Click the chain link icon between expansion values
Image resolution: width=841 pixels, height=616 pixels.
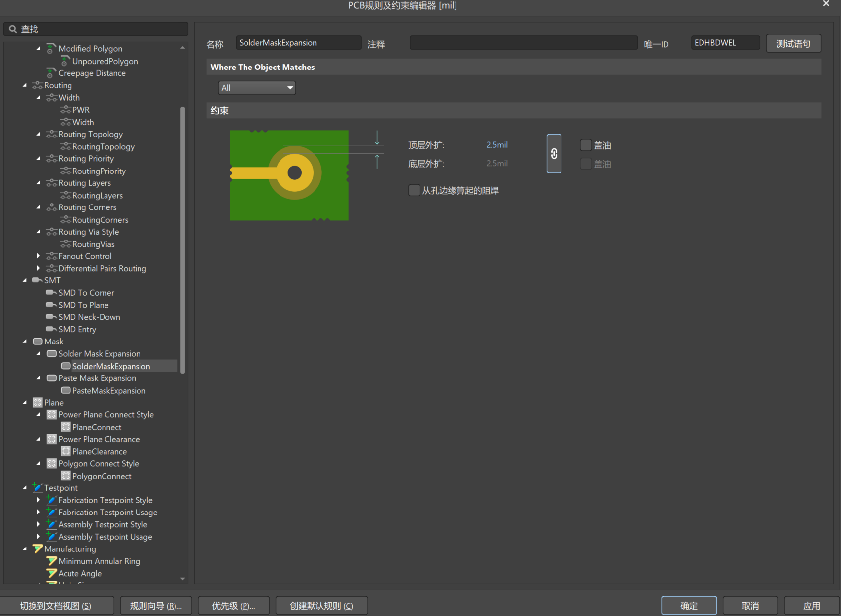point(554,154)
